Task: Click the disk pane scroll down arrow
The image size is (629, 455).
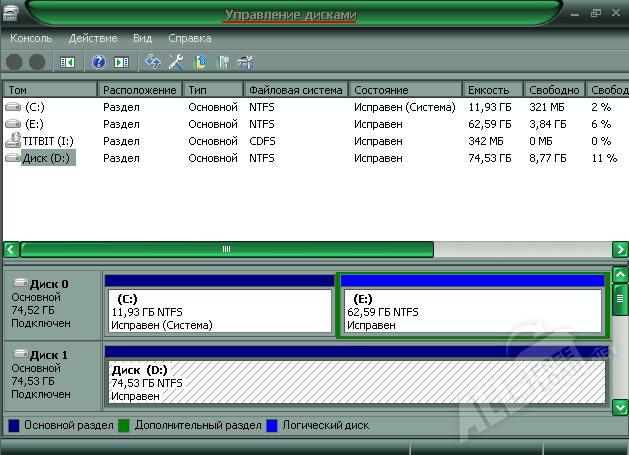Action: [620, 406]
